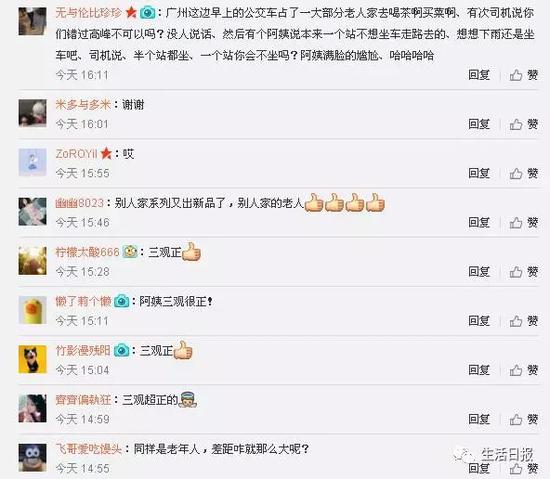Click thumbs-up icon on ZoROYII's comment

click(516, 174)
